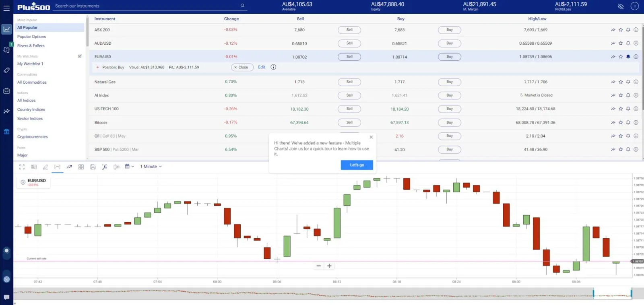Click the Change column header
The image size is (644, 305).
point(231,19)
